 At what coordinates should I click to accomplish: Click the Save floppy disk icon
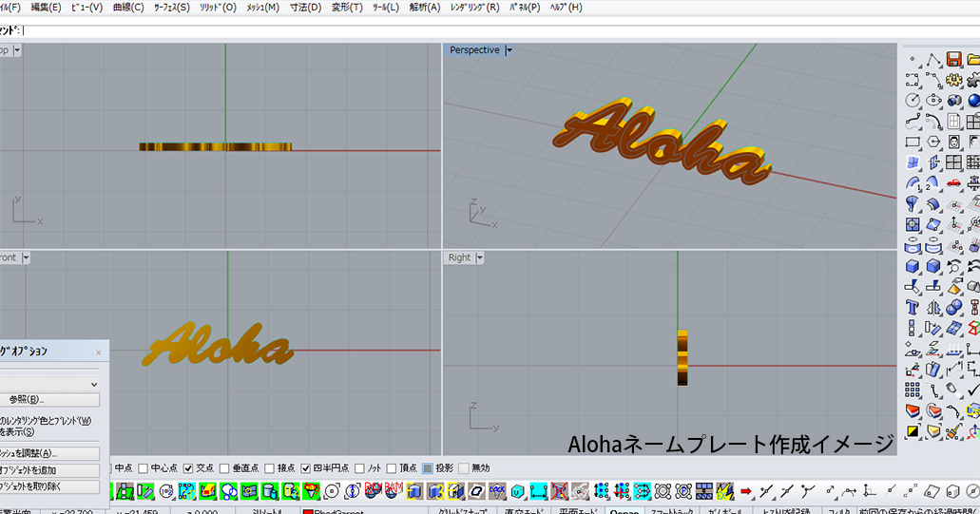pos(953,59)
